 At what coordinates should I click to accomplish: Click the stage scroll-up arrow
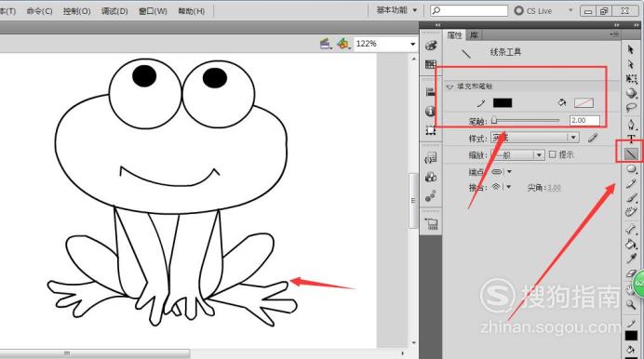click(x=413, y=59)
